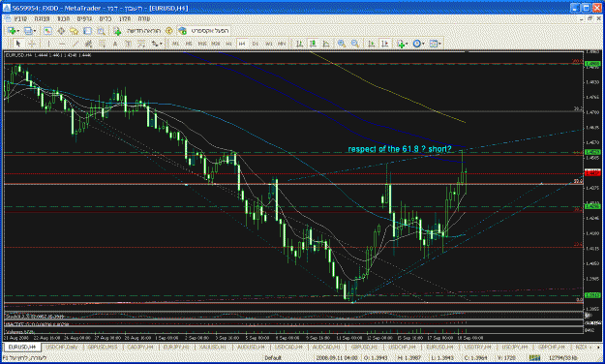Viewport: 605px width, 364px height.
Task: Switch chart to bar chart mode
Action: (299, 44)
